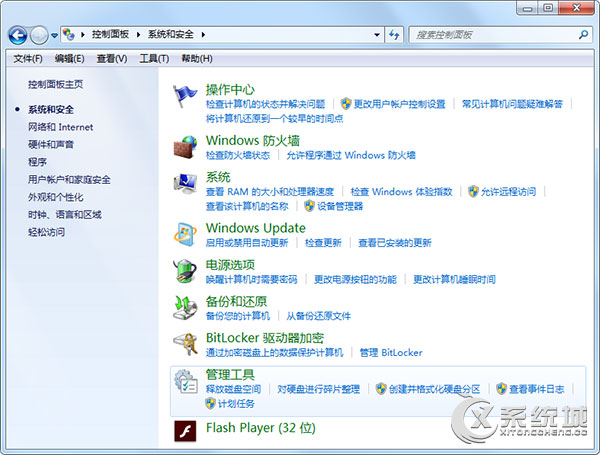
Task: Click the greyed Forward arrow button
Action: 39,35
